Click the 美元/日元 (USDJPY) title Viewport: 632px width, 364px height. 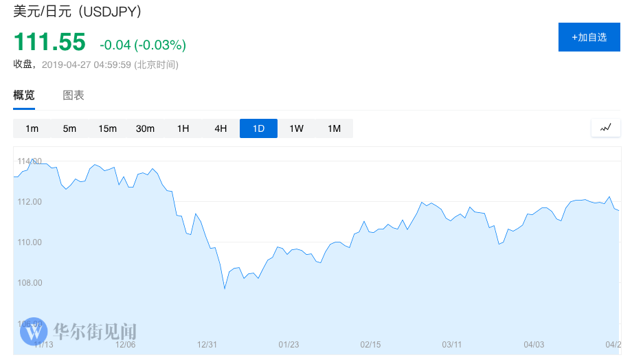78,12
